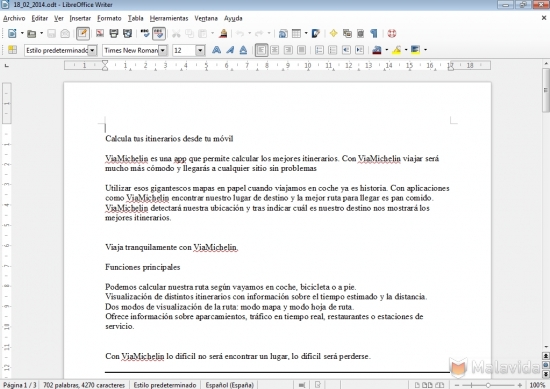
Task: Click the Export as PDF icon
Action: (100, 33)
